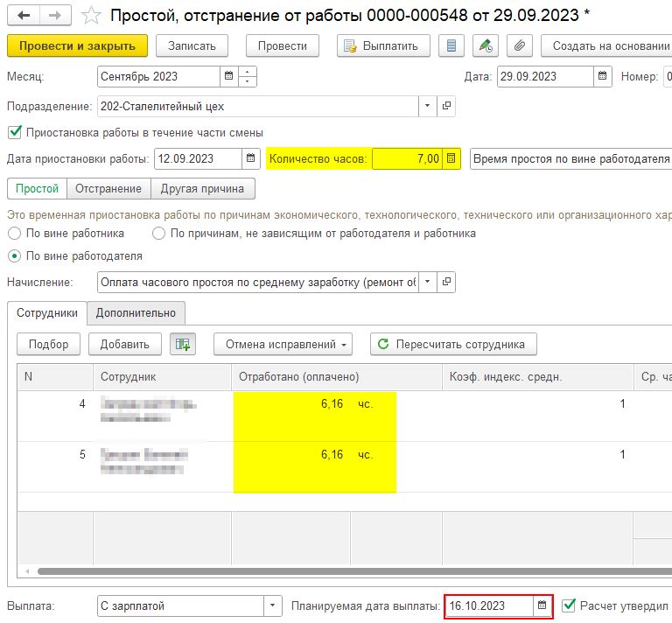Switch to the Отстранение tab
Image resolution: width=672 pixels, height=623 pixels.
coord(108,188)
